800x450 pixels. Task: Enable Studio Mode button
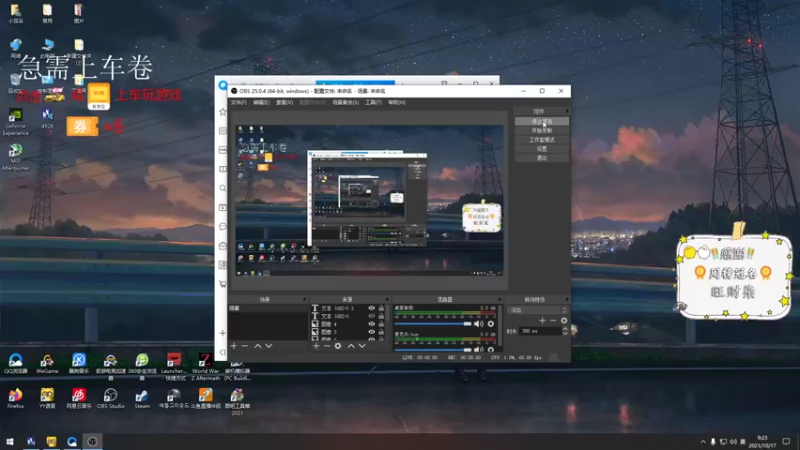click(x=541, y=140)
